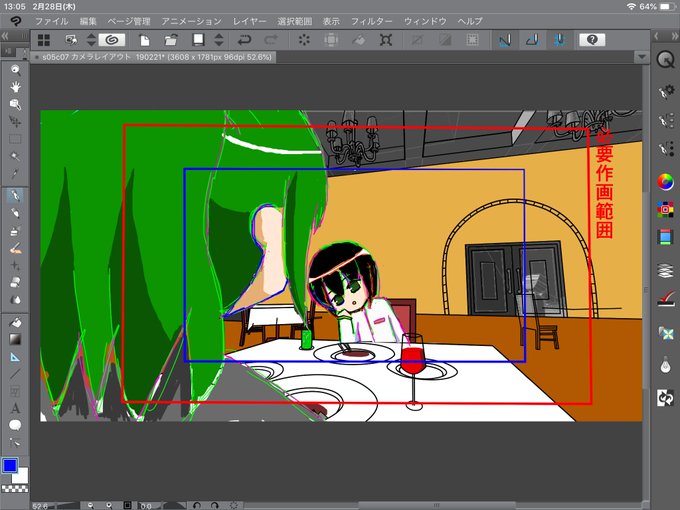Select the Blend tool
680x510 pixels.
point(15,300)
